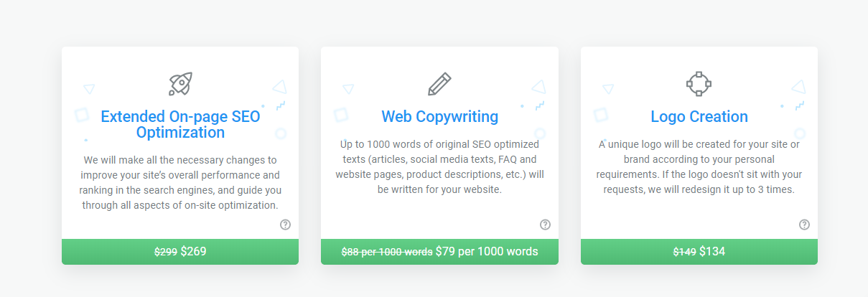This screenshot has width=868, height=297.
Task: Click the Logo Creation description paragraph
Action: pos(699,167)
